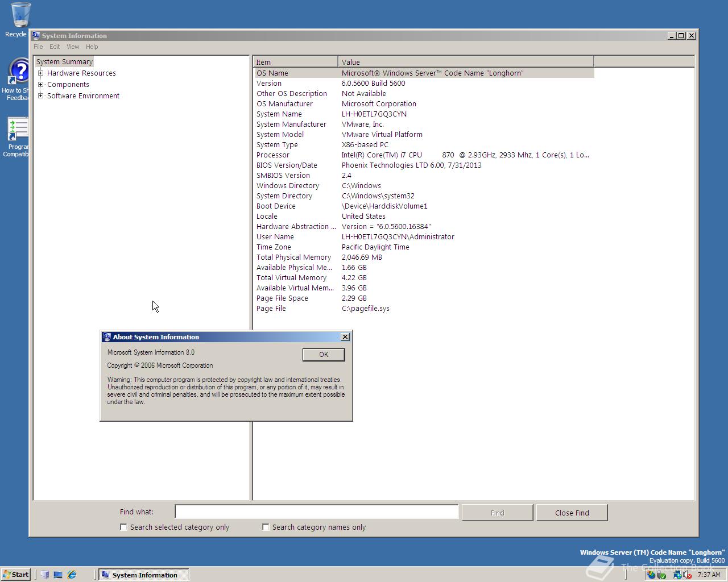Check Search category names only
Screen dimensions: 728x582
click(x=266, y=527)
